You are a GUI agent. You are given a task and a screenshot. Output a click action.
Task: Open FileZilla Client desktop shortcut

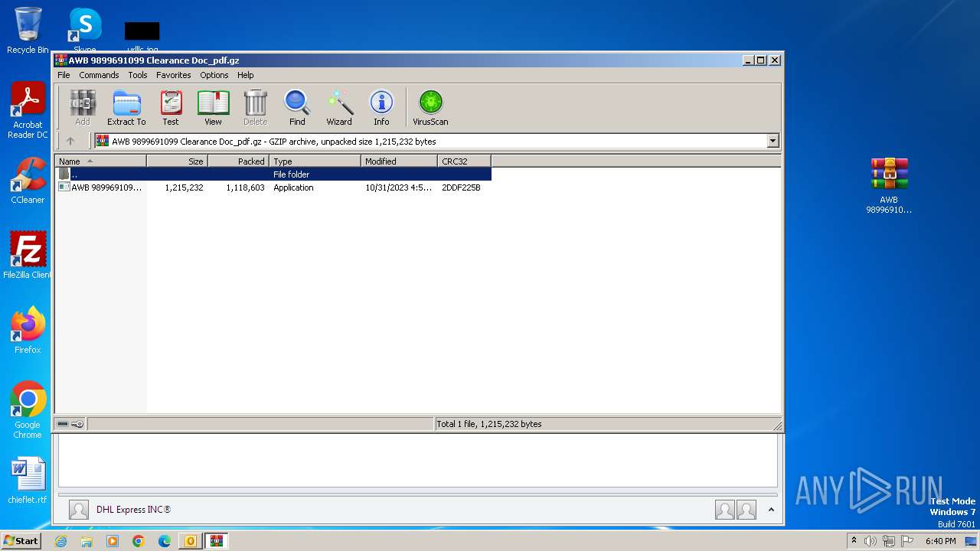point(28,256)
